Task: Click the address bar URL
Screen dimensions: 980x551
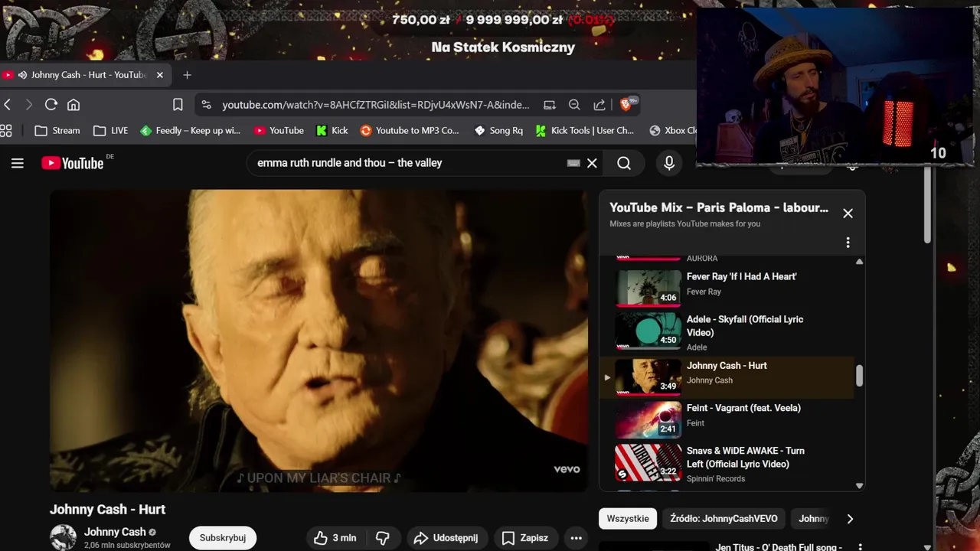Action: coord(375,105)
